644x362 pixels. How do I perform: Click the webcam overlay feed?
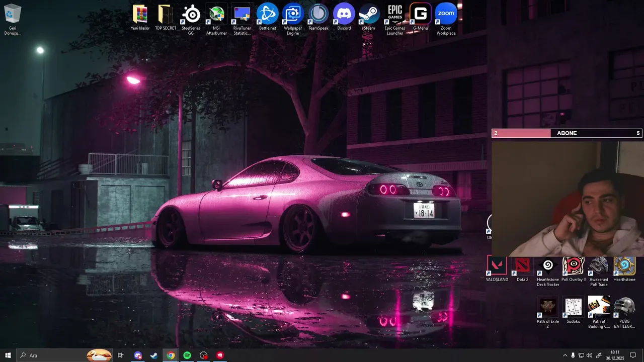[x=568, y=199]
